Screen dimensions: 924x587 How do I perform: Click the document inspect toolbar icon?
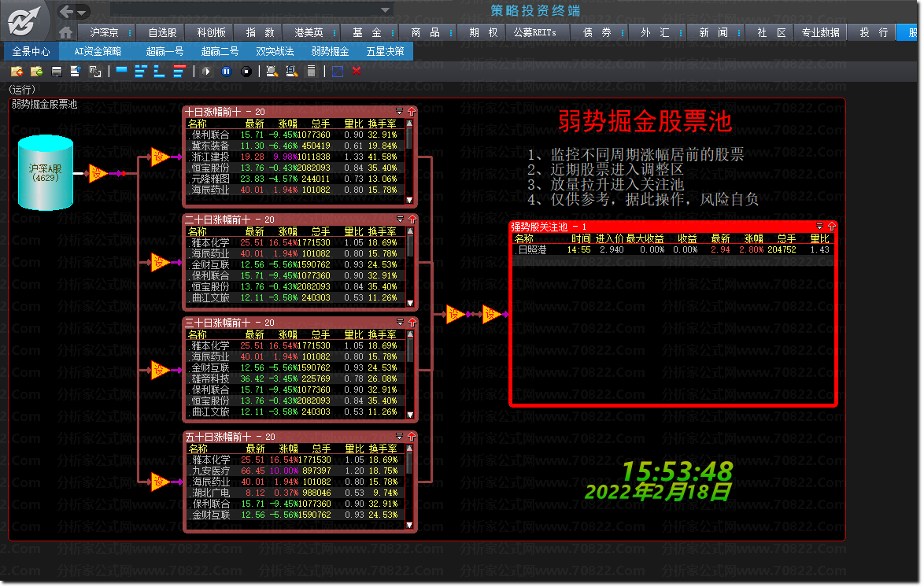292,72
